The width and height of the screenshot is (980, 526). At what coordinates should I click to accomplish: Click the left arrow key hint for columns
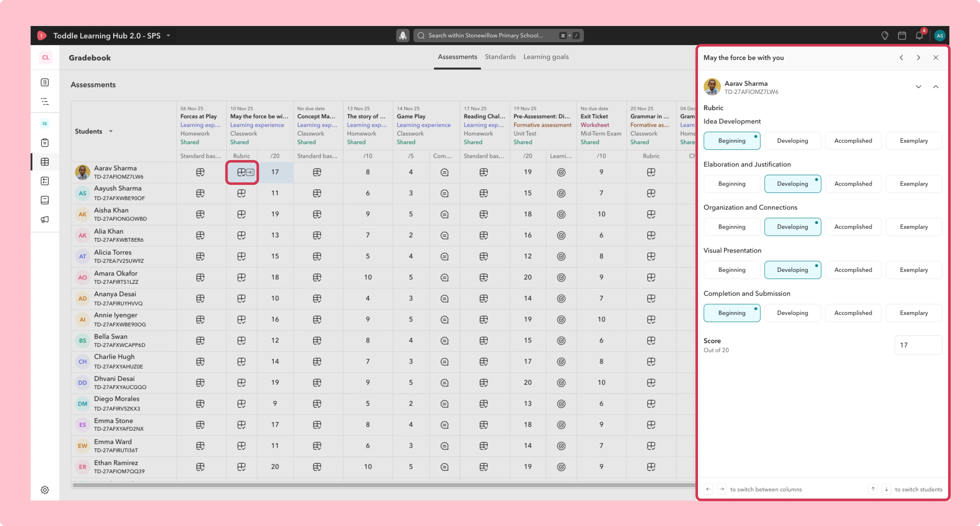(x=708, y=489)
